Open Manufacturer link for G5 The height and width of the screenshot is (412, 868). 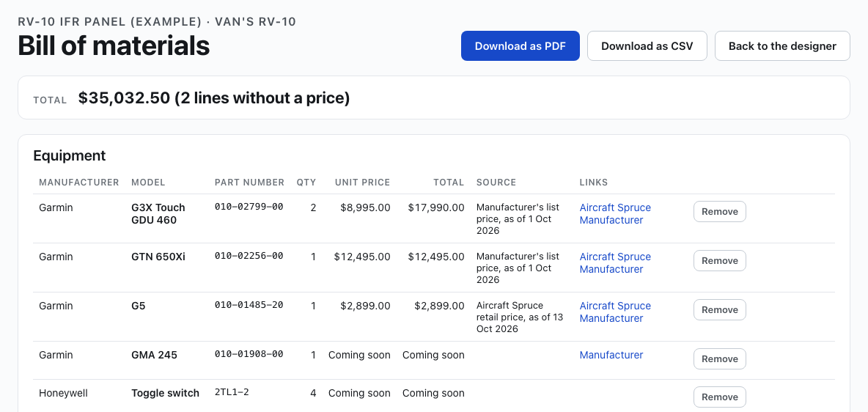pos(611,318)
